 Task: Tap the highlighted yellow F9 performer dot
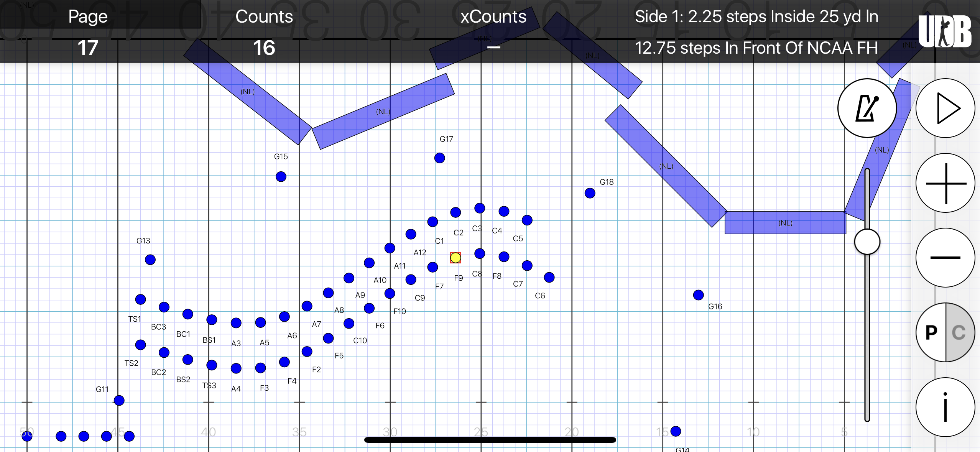(455, 258)
